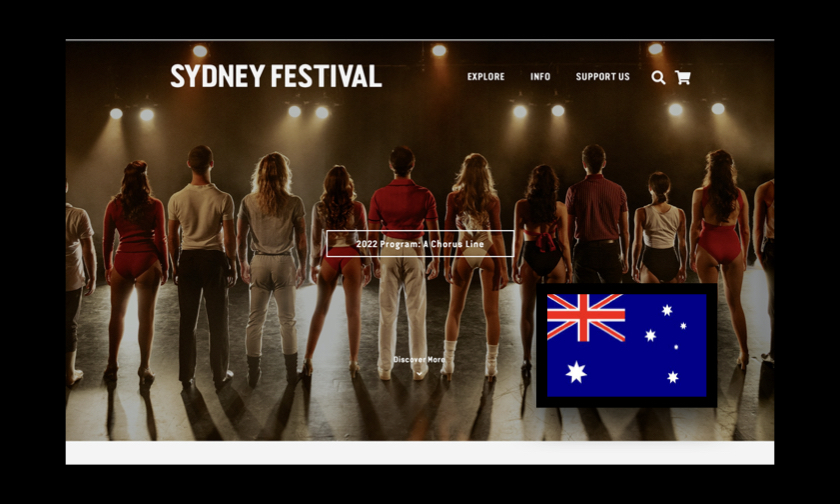The height and width of the screenshot is (504, 840).
Task: Open the Explore menu
Action: tap(486, 77)
